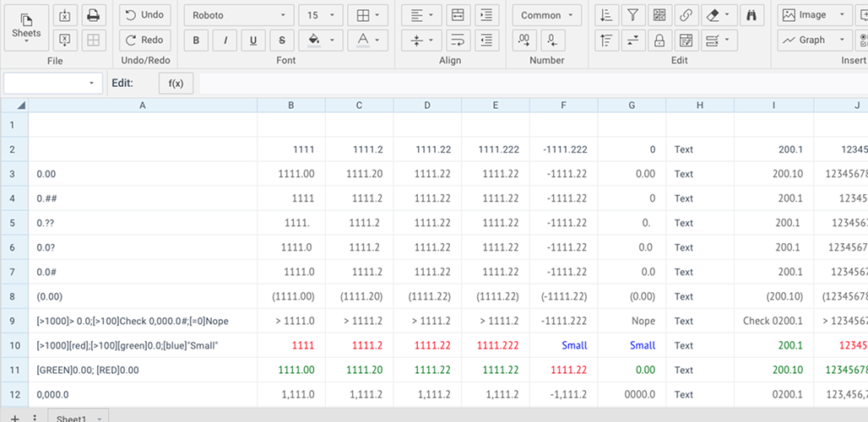868x422 pixels.
Task: Open the font size 15 dropdown
Action: click(x=321, y=15)
